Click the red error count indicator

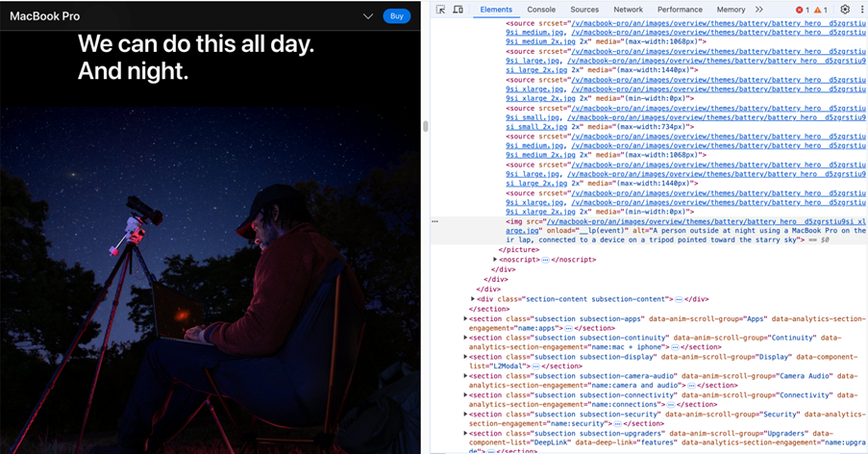[803, 10]
